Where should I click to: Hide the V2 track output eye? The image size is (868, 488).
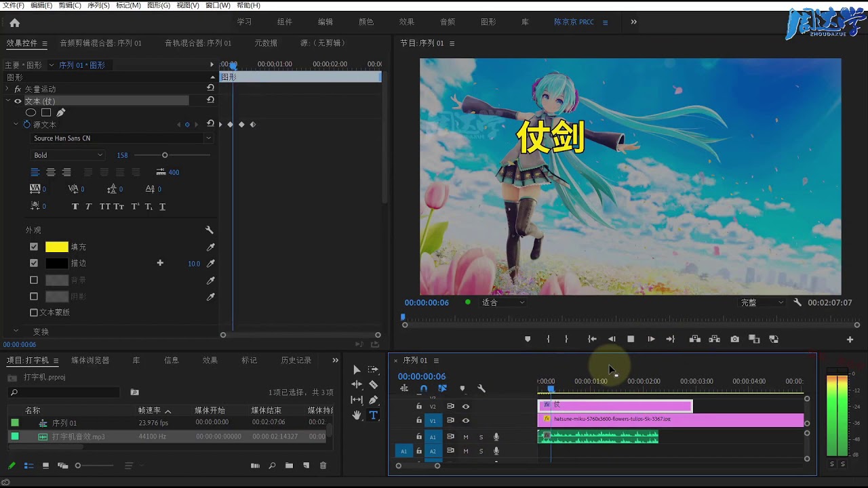[466, 406]
